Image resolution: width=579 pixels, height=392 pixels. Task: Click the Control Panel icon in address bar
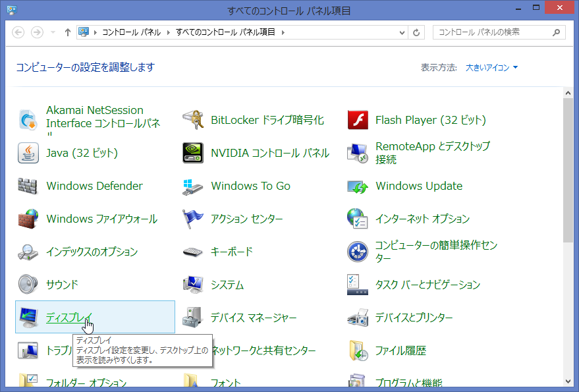click(84, 32)
